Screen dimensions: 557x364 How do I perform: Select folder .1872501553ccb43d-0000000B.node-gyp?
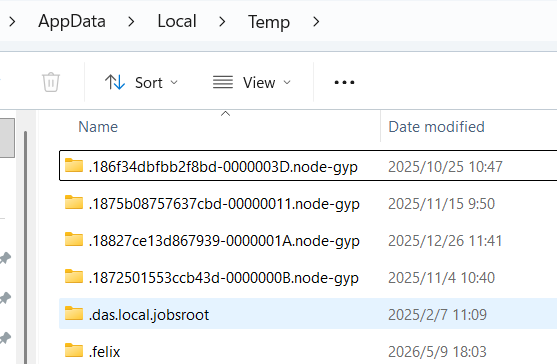click(x=308, y=277)
